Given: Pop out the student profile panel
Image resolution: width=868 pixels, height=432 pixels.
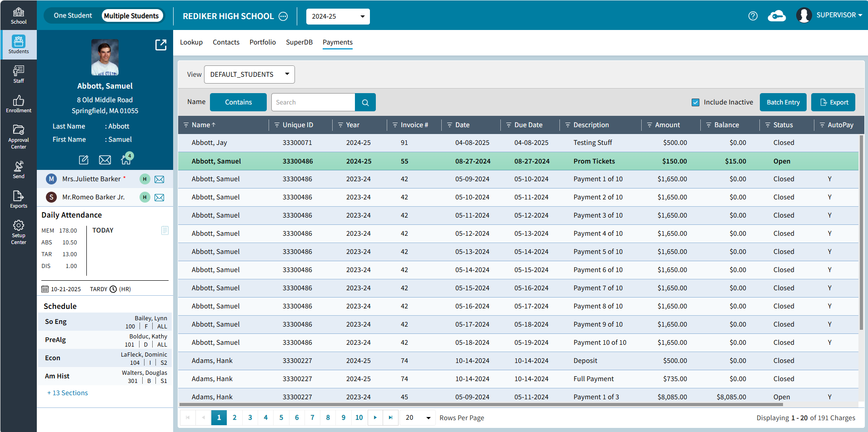Looking at the screenshot, I should click(161, 45).
